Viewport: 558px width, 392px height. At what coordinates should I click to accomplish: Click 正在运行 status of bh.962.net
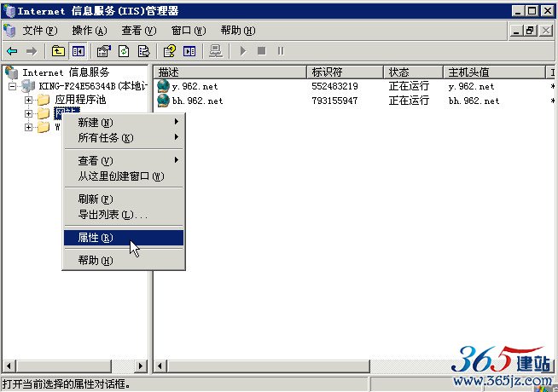[x=409, y=101]
